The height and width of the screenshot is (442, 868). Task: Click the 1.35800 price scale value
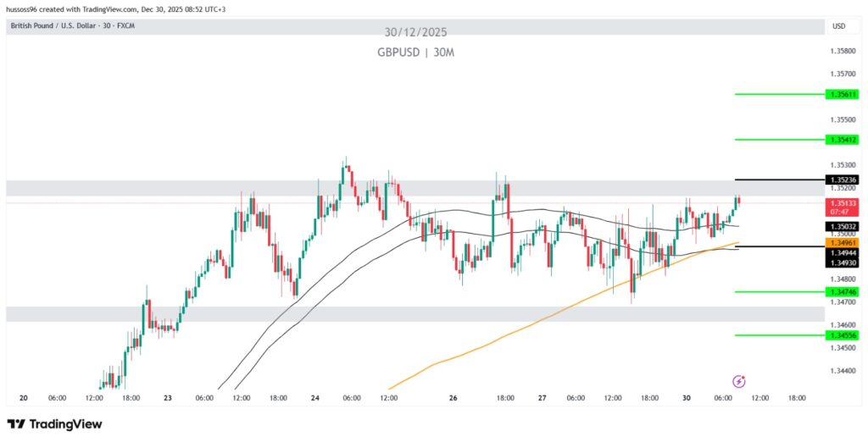pyautogui.click(x=844, y=51)
